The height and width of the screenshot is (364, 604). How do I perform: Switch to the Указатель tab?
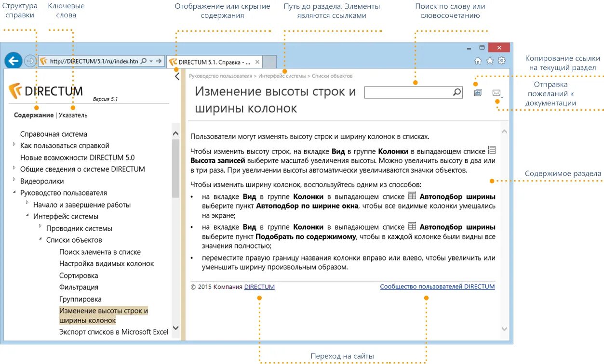(x=73, y=115)
